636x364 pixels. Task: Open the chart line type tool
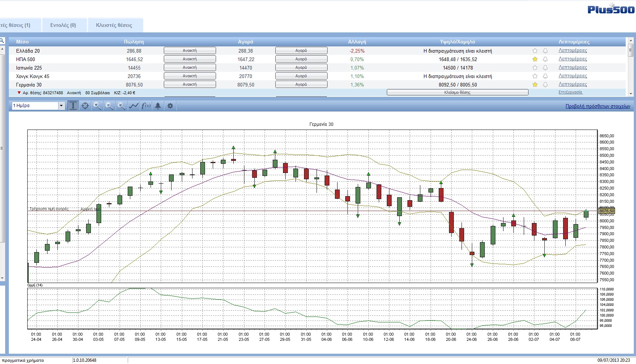click(x=134, y=106)
